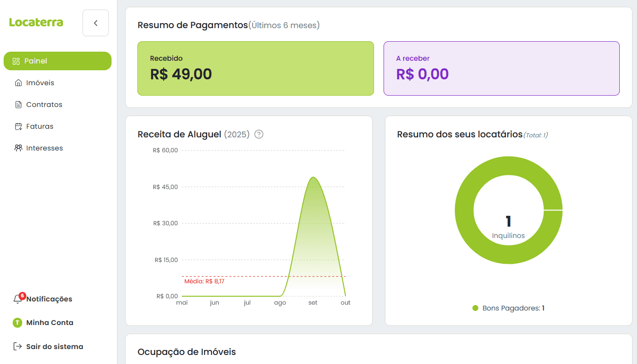Toggle Bons Pagadores legend item
Viewport: 637px width, 364px height.
point(508,308)
